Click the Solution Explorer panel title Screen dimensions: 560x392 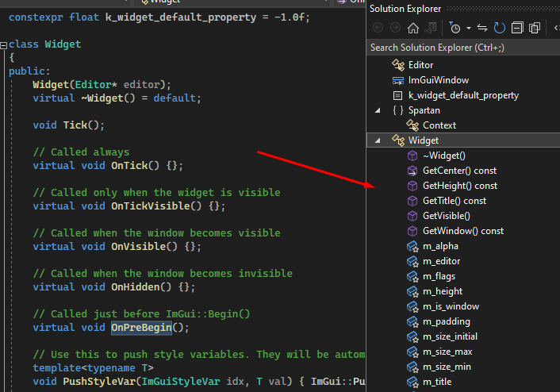(x=405, y=9)
